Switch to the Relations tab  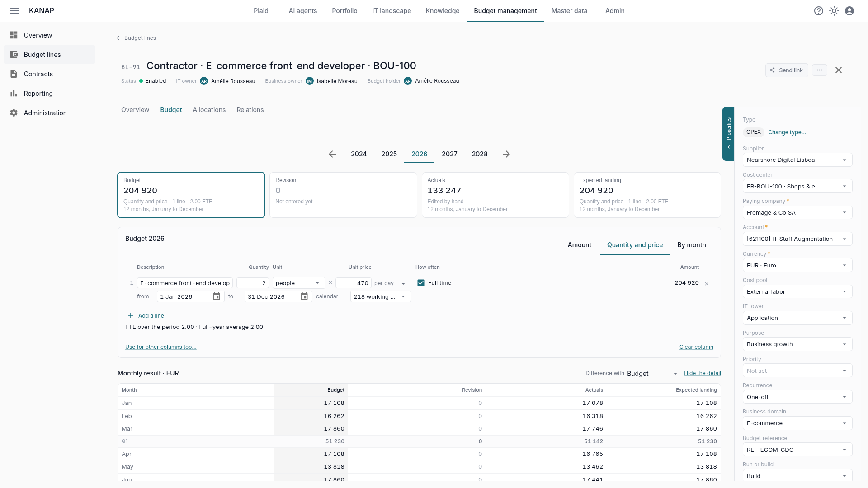[250, 110]
